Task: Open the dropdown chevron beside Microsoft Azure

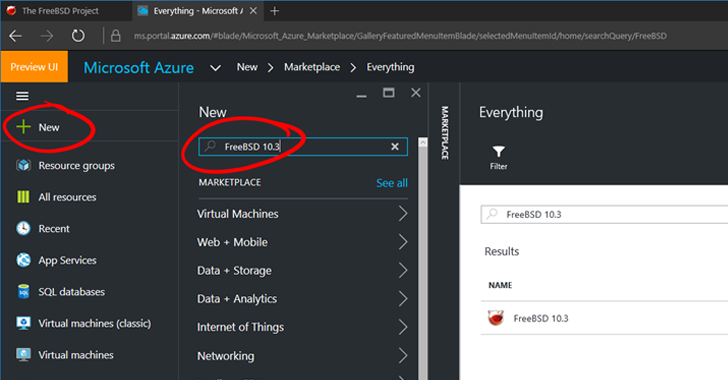Action: 215,68
